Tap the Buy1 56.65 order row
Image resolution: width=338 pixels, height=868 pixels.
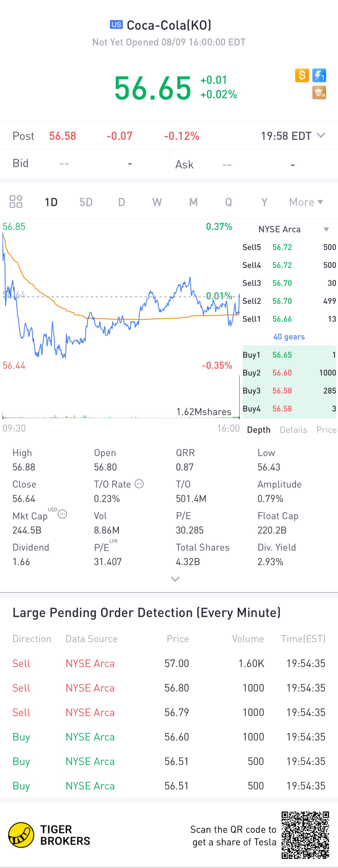(289, 355)
